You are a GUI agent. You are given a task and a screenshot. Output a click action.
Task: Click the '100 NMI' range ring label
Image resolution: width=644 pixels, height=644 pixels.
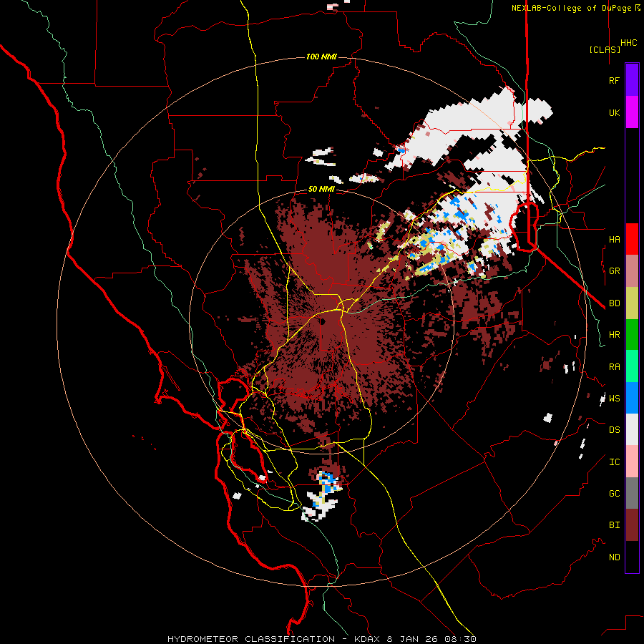tap(321, 57)
